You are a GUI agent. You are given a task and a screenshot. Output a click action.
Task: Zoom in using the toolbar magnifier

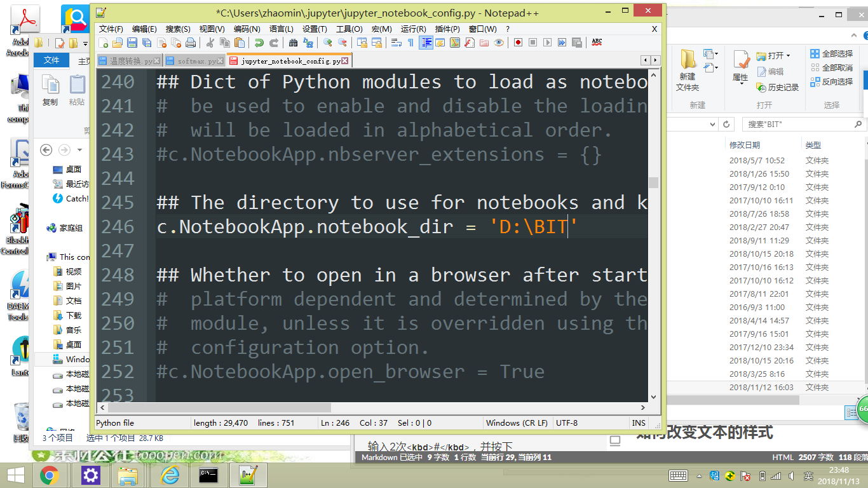tap(328, 43)
